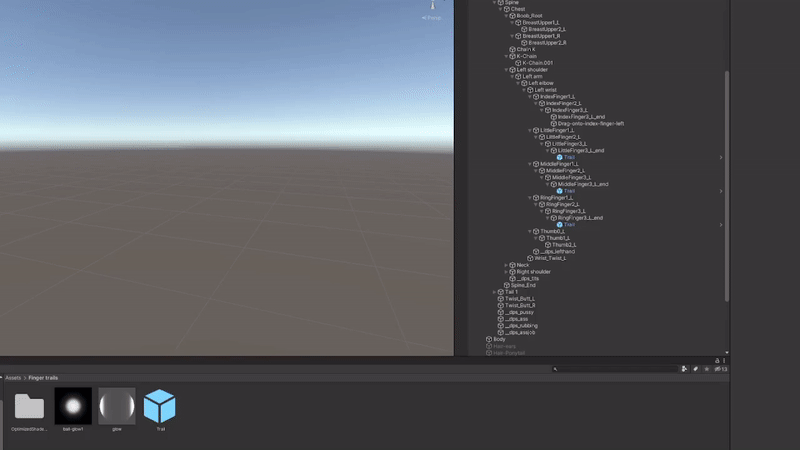Collapse the Spine bone
This screenshot has width=800, height=450.
coord(494,3)
